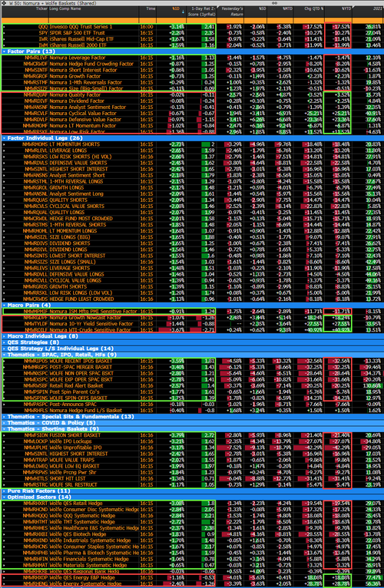Click the LEVERAGE LONGS row
The image size is (384, 588).
pyautogui.click(x=192, y=150)
